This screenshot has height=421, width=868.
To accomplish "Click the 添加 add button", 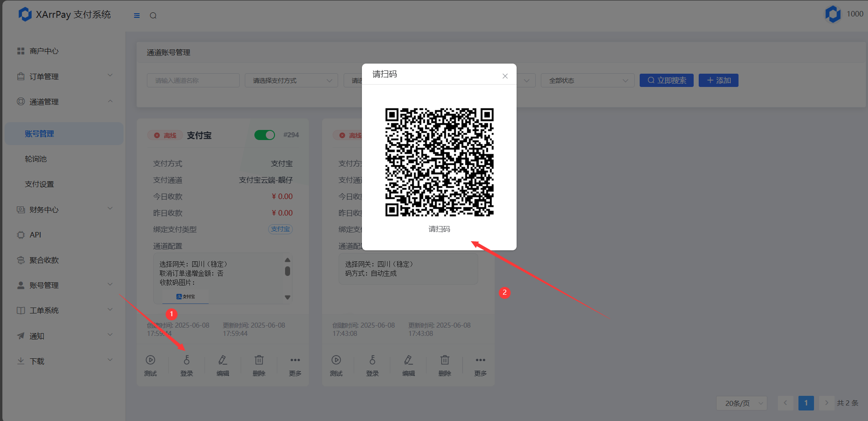I will pos(718,81).
